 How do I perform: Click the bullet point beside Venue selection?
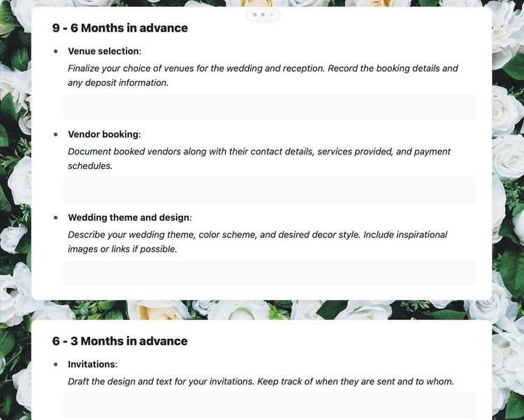(x=56, y=52)
